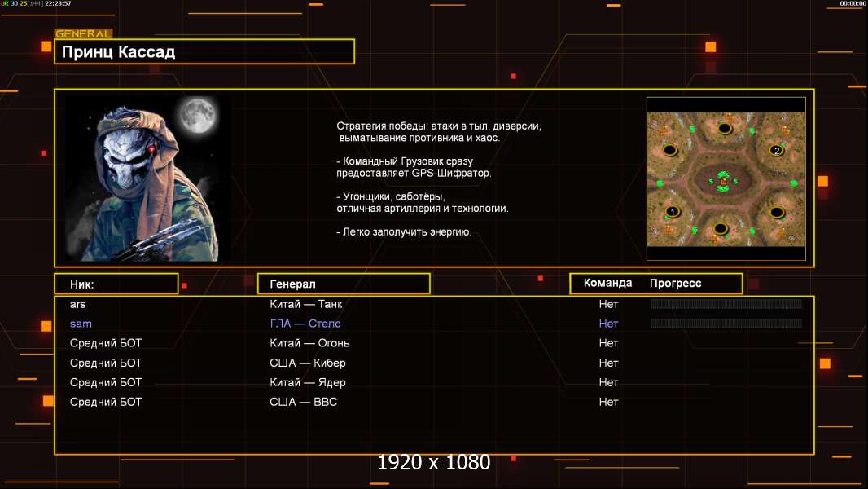Click general entry Китай — Танк

(305, 304)
